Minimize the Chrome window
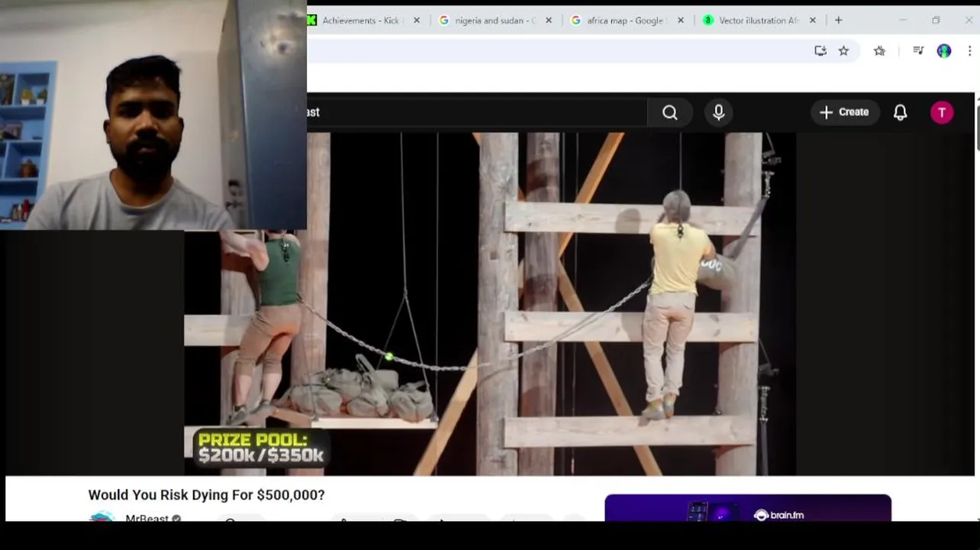 pyautogui.click(x=902, y=21)
